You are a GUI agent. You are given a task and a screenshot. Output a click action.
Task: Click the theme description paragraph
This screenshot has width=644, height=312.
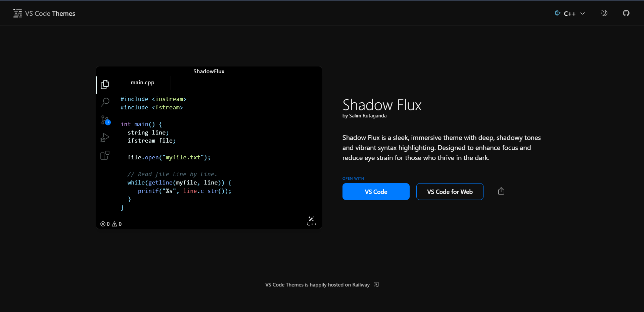pos(442,148)
